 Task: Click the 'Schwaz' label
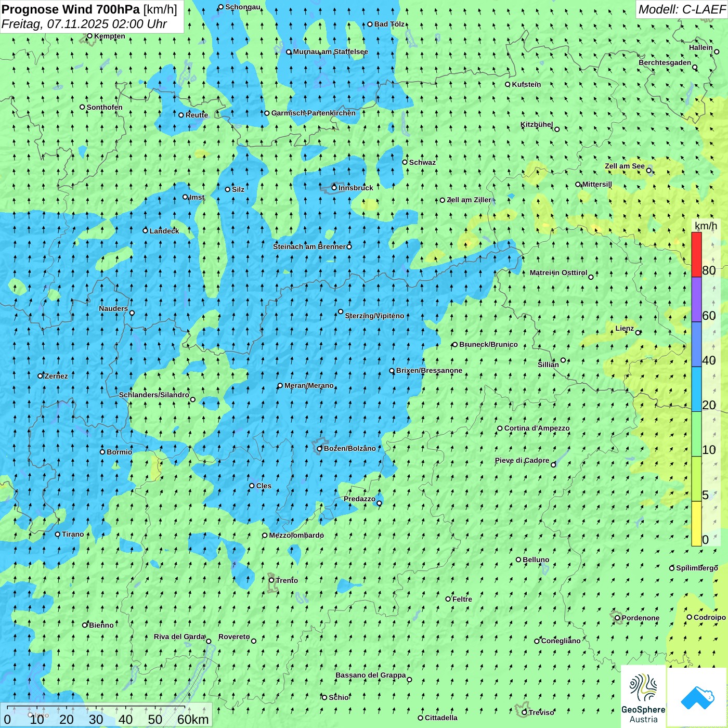tap(422, 162)
